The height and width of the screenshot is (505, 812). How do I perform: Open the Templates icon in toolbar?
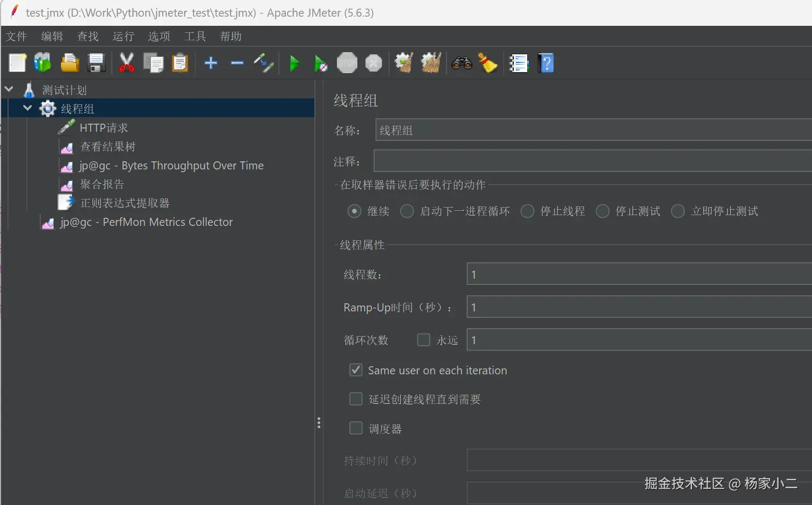(x=43, y=63)
